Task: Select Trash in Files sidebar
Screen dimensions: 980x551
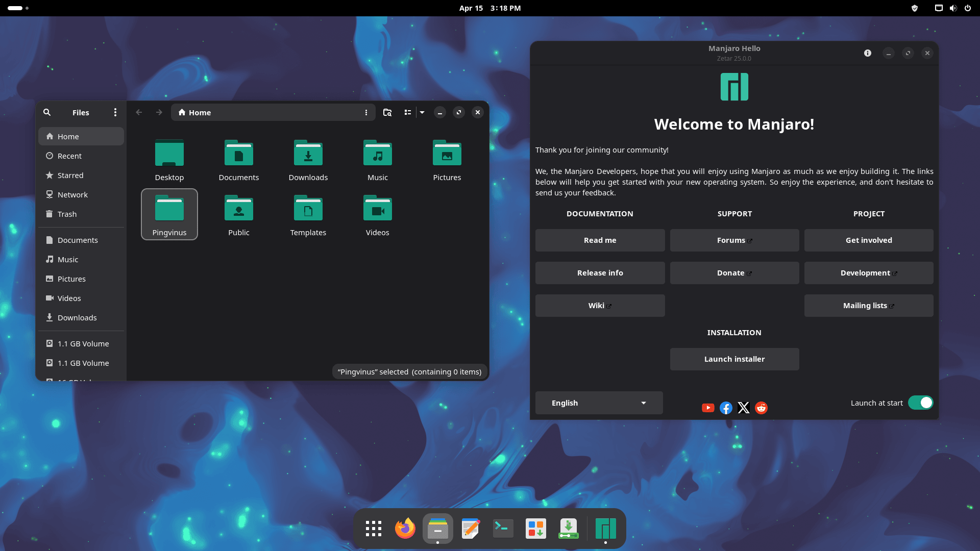Action: (x=81, y=214)
